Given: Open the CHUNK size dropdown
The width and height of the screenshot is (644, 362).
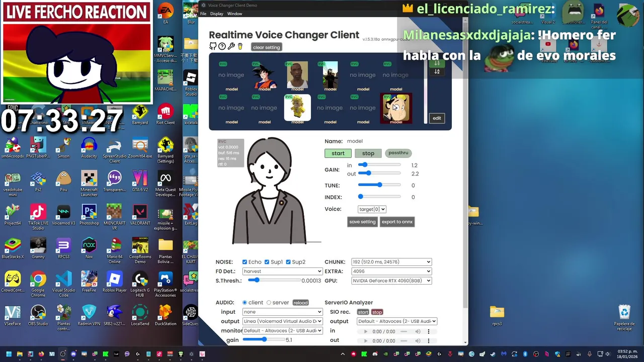Looking at the screenshot, I should click(391, 262).
